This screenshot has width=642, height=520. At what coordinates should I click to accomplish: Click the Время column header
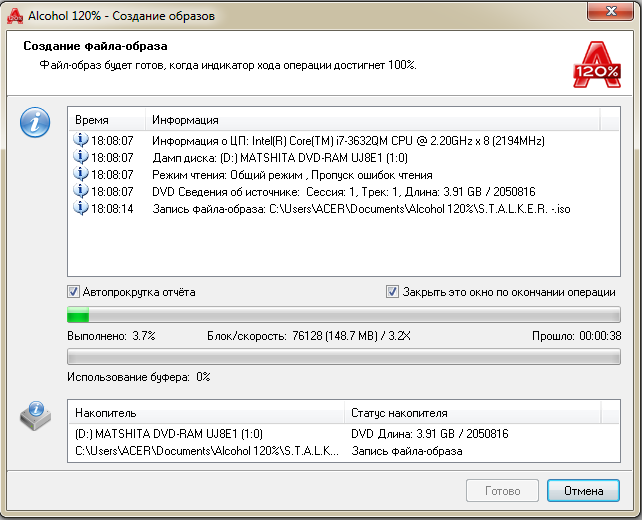106,120
